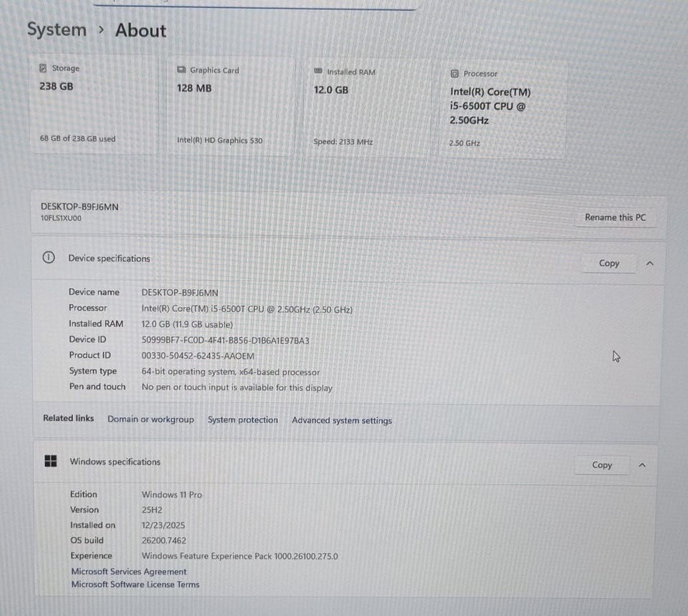Click the 'Experience' label

point(91,556)
